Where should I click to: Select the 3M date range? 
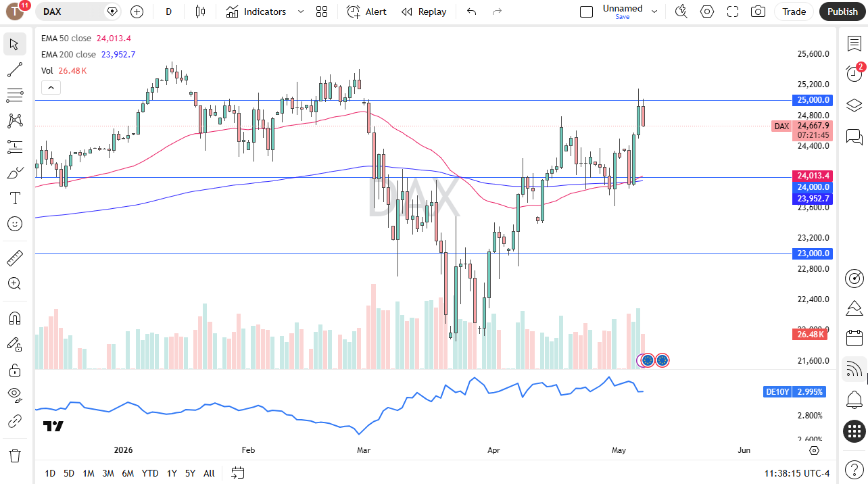(108, 473)
